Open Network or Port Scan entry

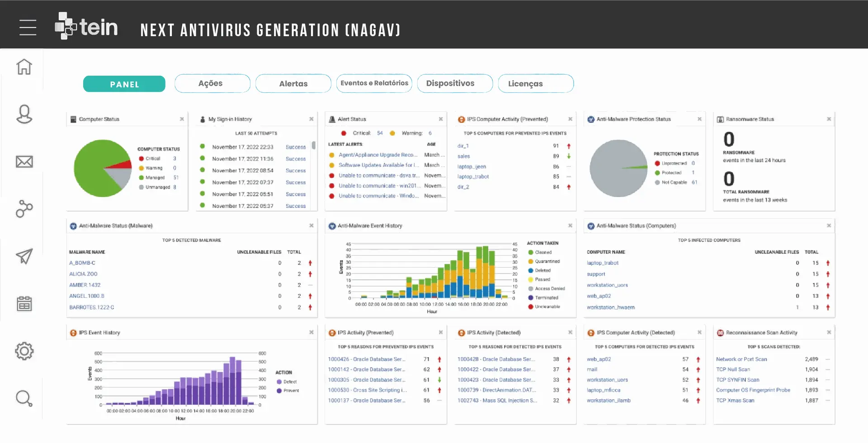741,359
